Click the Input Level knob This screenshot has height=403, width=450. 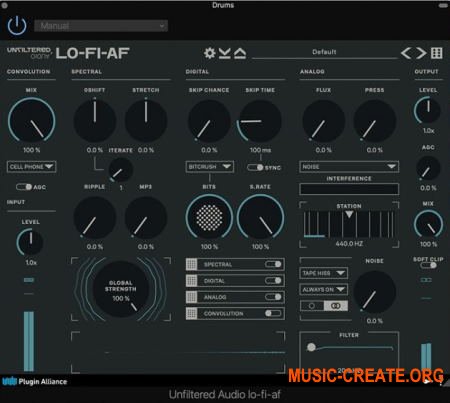30,242
